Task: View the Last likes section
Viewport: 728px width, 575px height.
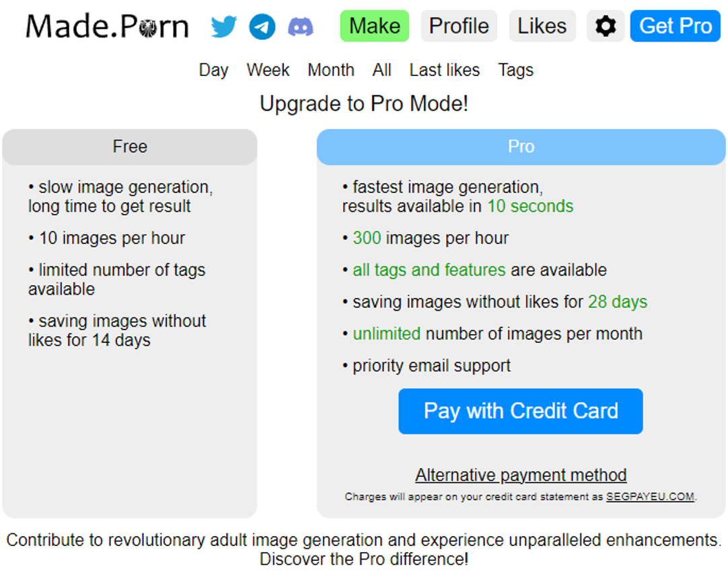Action: point(444,70)
